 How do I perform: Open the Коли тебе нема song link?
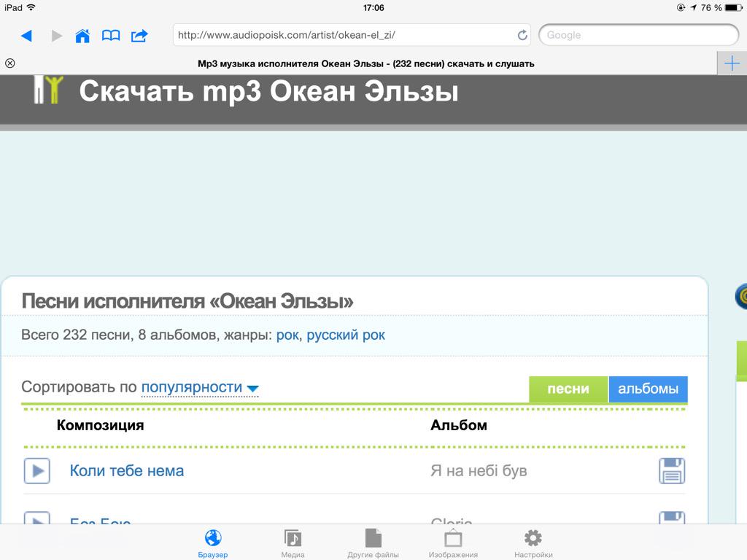pos(127,471)
